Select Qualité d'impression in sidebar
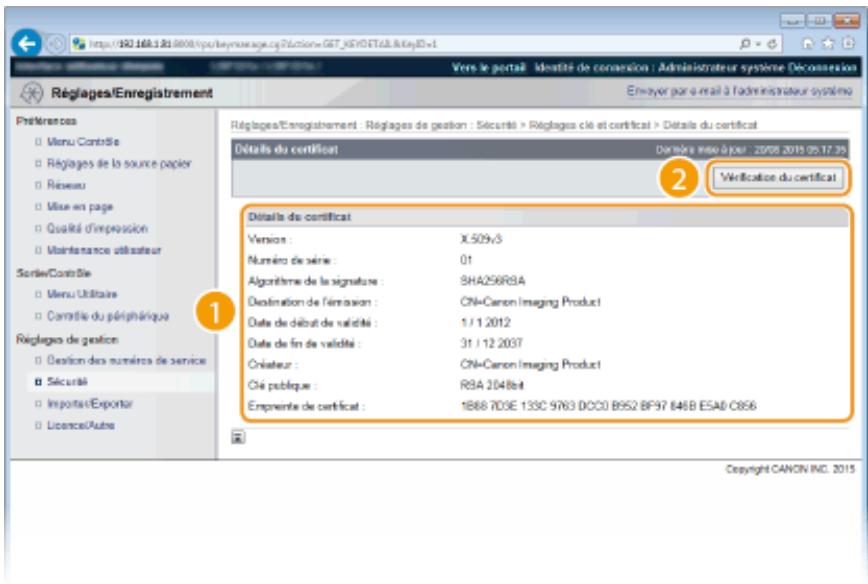The image size is (868, 584). pos(97,229)
